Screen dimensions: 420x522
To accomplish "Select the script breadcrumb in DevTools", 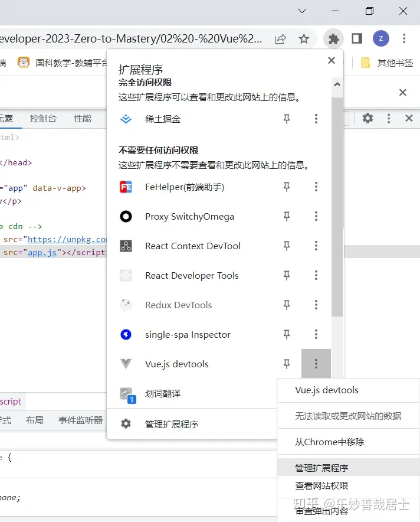I will pyautogui.click(x=11, y=402).
